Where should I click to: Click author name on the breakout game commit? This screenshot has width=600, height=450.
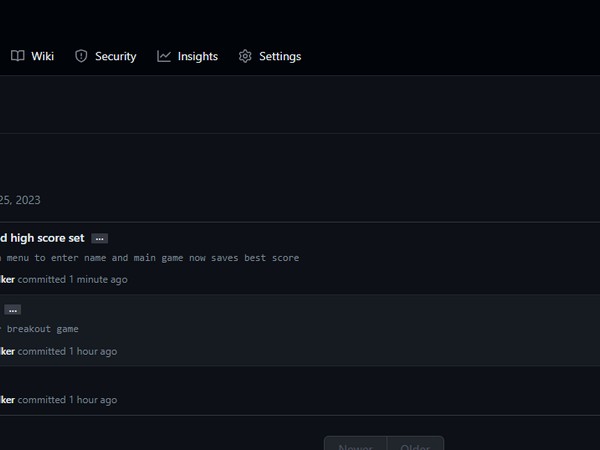[7, 351]
